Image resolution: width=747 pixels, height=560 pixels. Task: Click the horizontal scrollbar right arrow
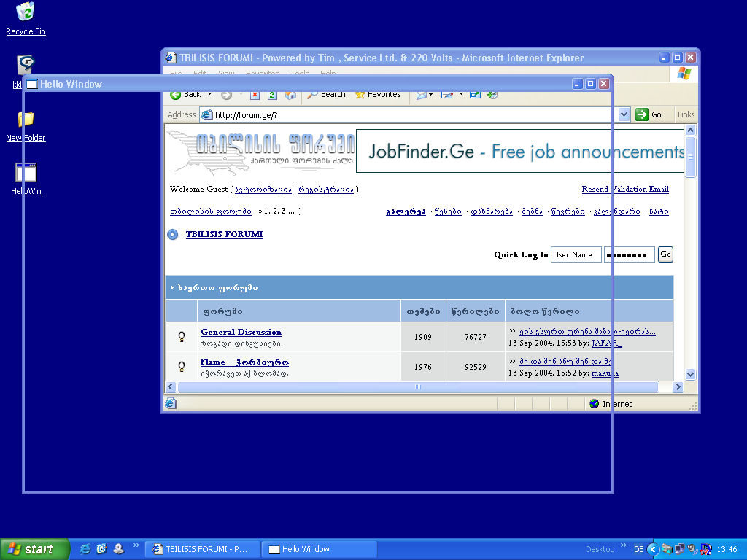tap(678, 387)
